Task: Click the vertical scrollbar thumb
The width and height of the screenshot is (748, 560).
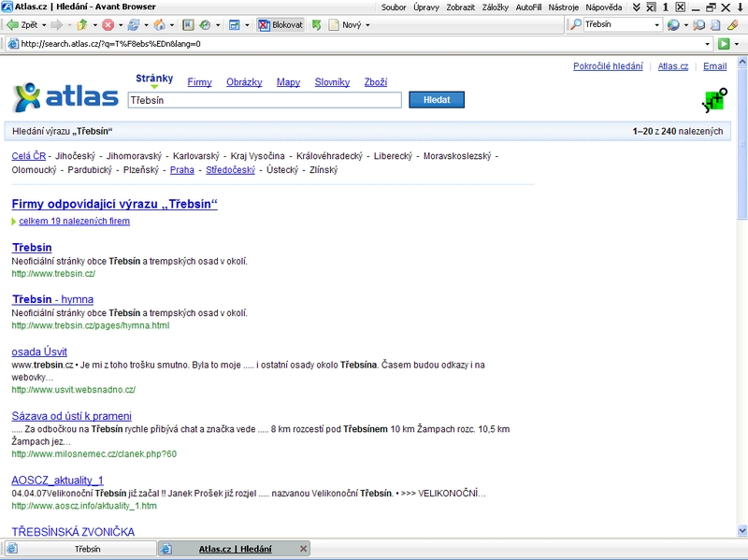Action: click(x=742, y=143)
